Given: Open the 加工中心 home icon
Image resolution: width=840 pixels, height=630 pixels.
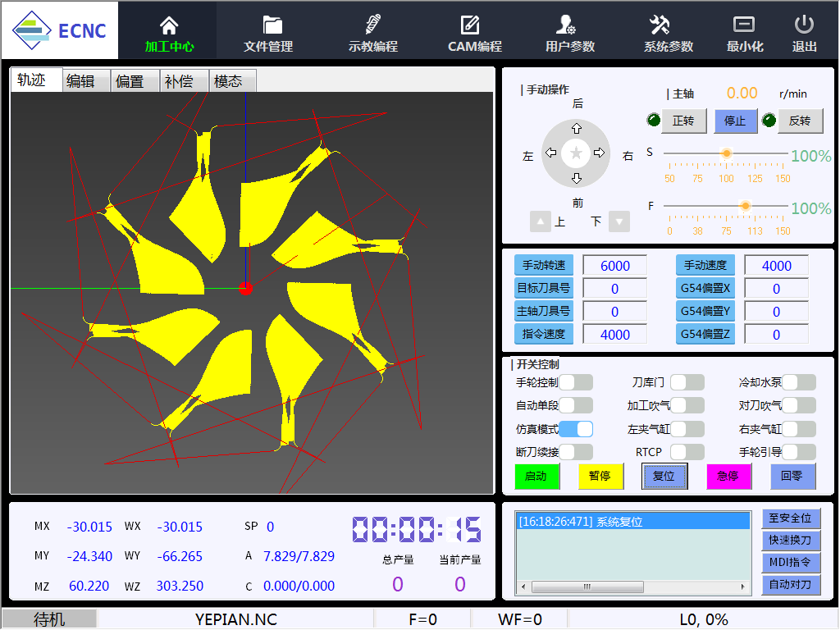Looking at the screenshot, I should coord(169,25).
